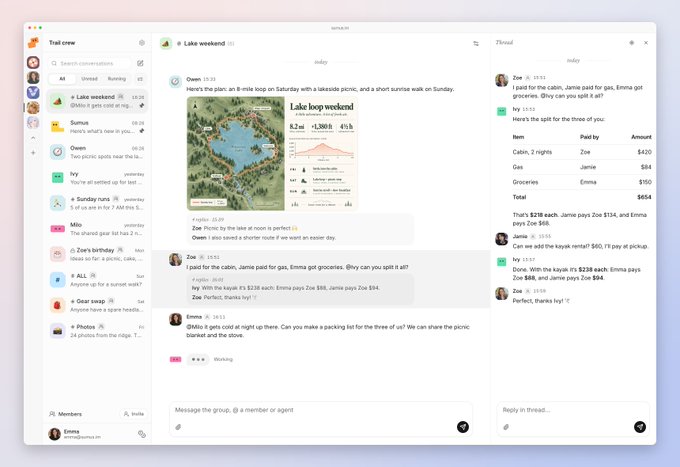
Task: Open the Ivy agent conversation
Action: pyautogui.click(x=97, y=178)
